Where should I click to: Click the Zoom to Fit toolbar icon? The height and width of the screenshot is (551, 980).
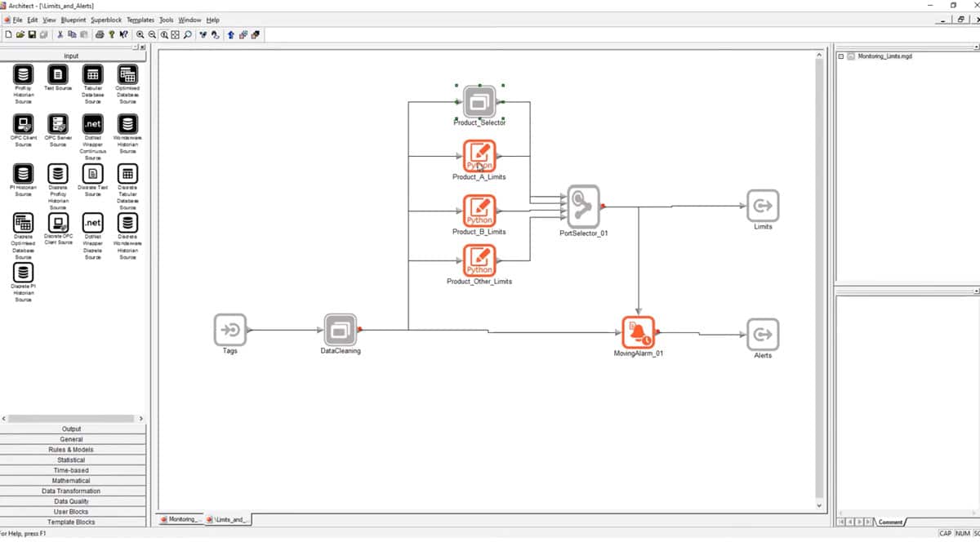point(176,35)
